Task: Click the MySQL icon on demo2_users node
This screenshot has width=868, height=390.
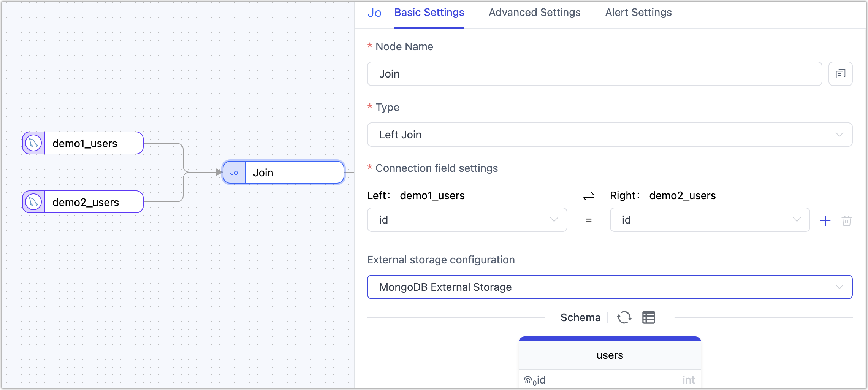Action: (x=33, y=202)
